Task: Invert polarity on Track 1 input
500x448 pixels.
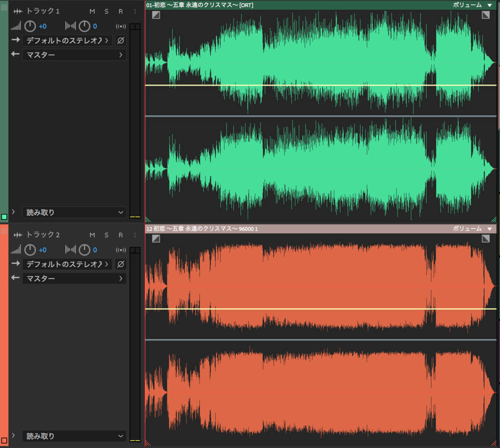Action: (121, 41)
